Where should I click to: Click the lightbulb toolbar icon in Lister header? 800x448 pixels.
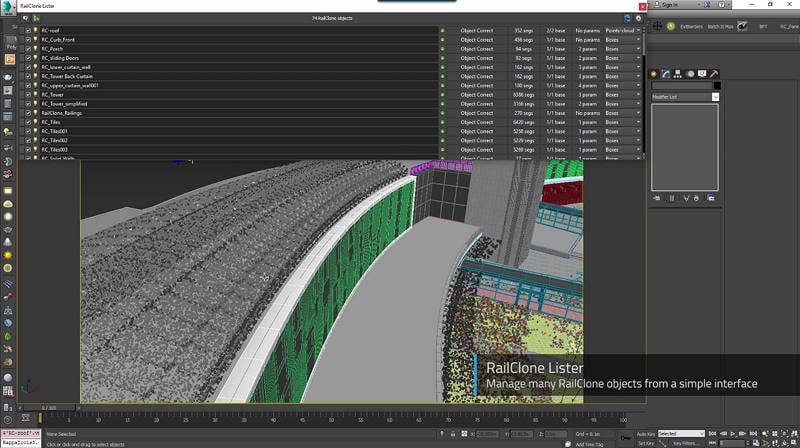[26, 18]
